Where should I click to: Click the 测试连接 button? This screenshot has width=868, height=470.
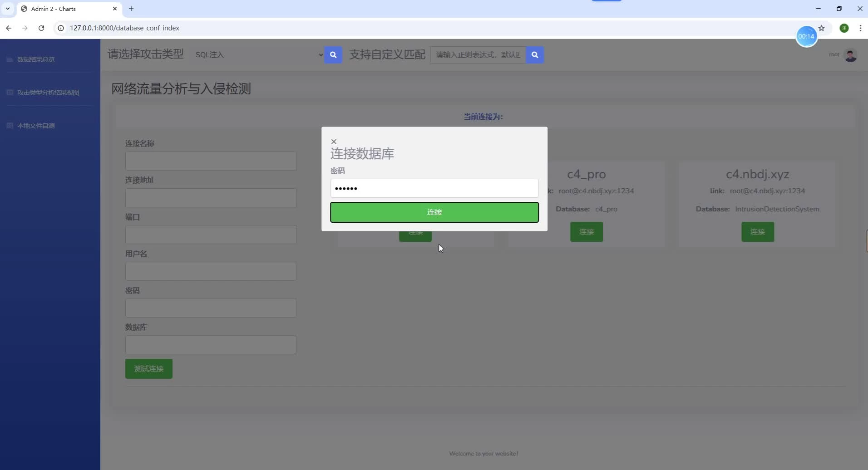point(148,369)
